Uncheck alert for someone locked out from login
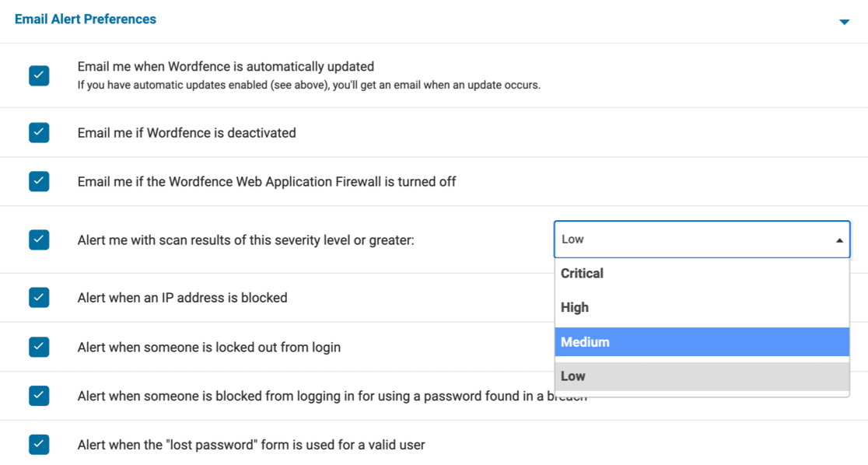 click(39, 347)
